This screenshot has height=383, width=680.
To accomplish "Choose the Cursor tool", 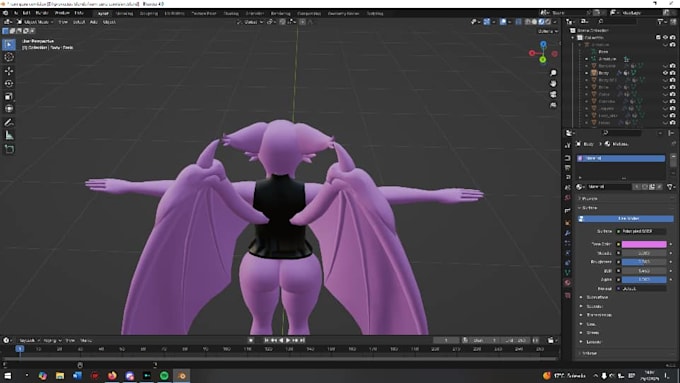I will [9, 57].
